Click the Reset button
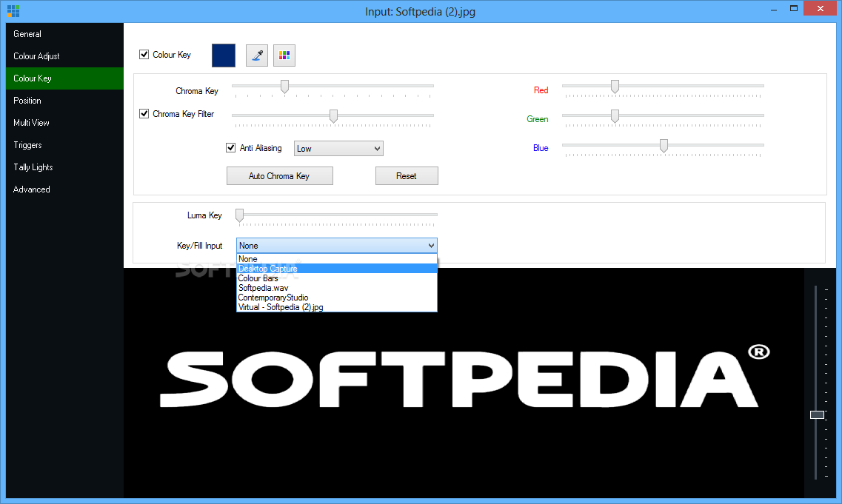The image size is (842, 504). coord(407,176)
